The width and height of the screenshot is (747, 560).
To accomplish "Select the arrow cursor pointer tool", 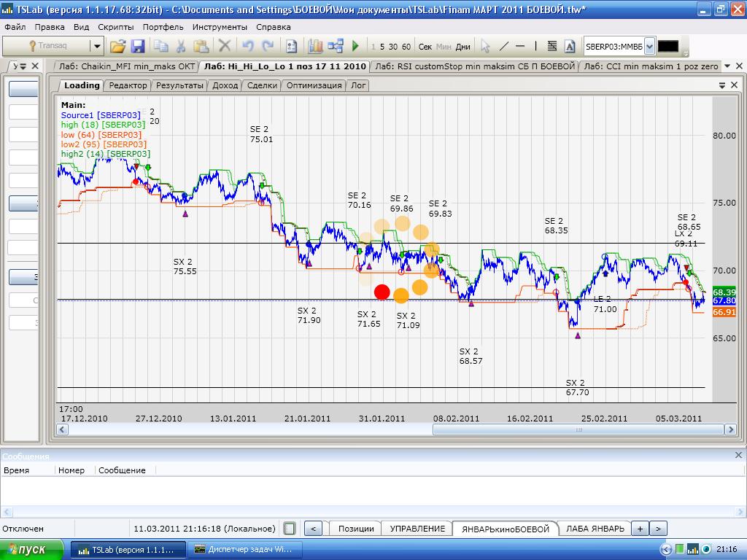I will [485, 46].
